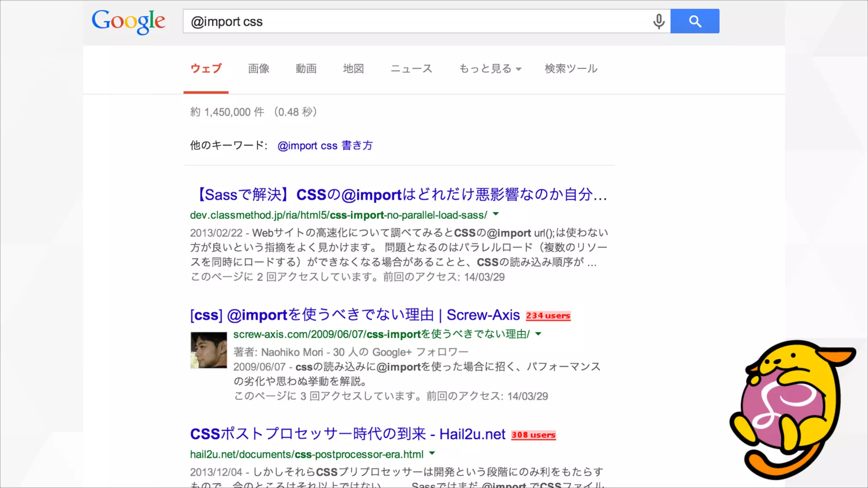Click the 308 users bookmark badge
868x488 pixels.
pos(533,435)
